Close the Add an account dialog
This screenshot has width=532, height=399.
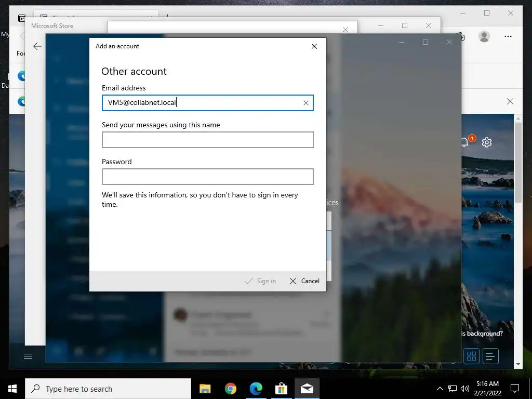click(x=314, y=46)
